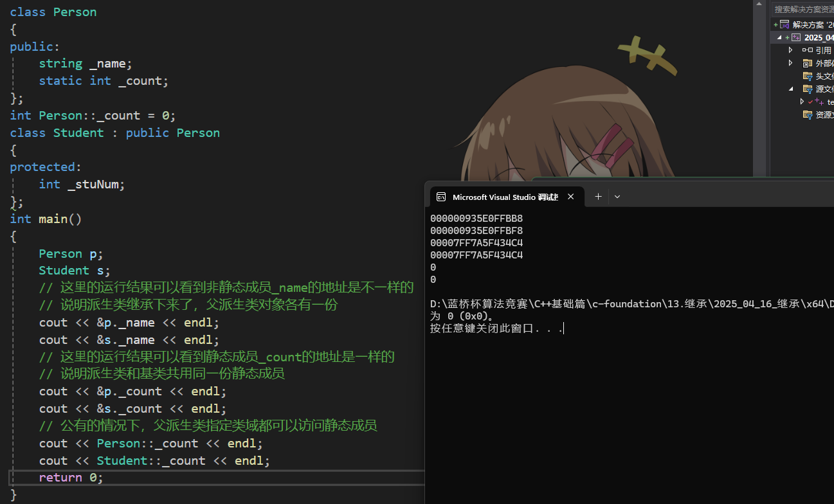Click the line 'cout << &p._name << endl;'

(129, 323)
